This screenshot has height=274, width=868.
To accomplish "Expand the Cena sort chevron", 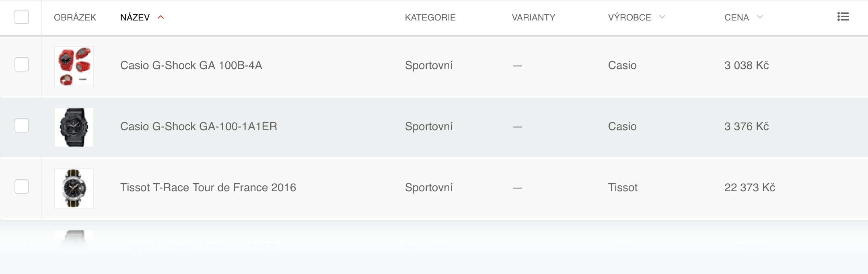I will click(x=760, y=17).
